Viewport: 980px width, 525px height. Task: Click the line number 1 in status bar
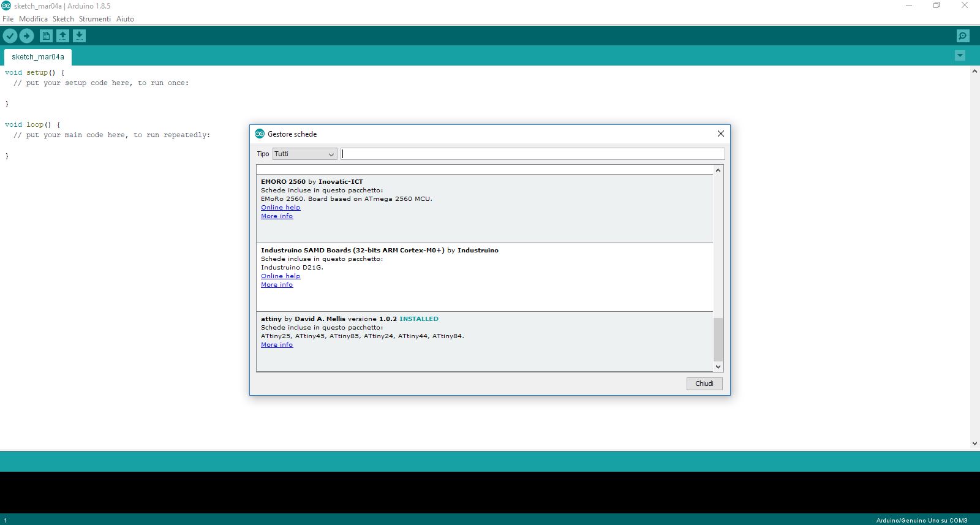pos(6,520)
